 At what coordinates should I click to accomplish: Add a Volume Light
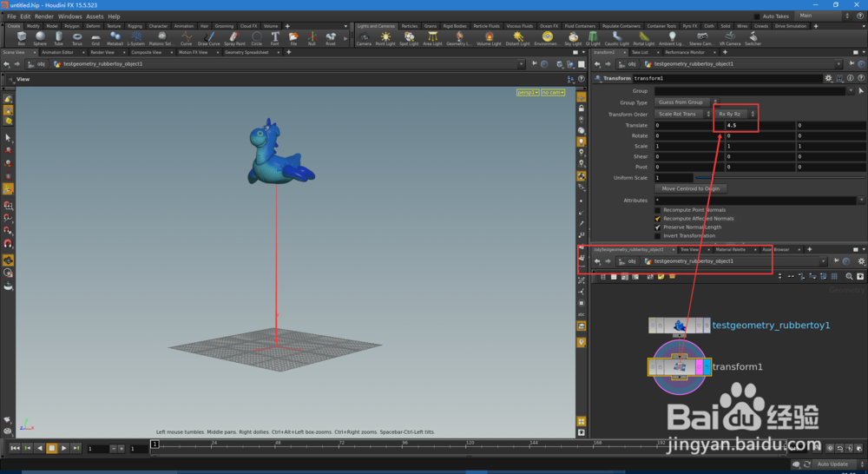coord(489,39)
